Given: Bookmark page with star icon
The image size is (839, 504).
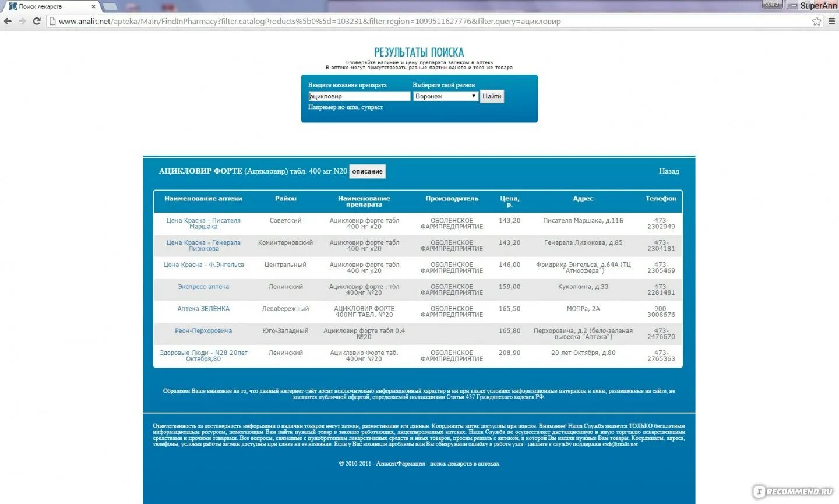Looking at the screenshot, I should pyautogui.click(x=817, y=22).
